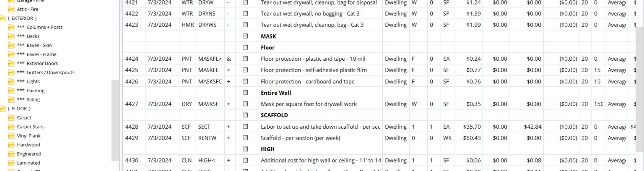Click the category tree vertical scrollbar
Screen dimensions: 644x171
point(115,122)
